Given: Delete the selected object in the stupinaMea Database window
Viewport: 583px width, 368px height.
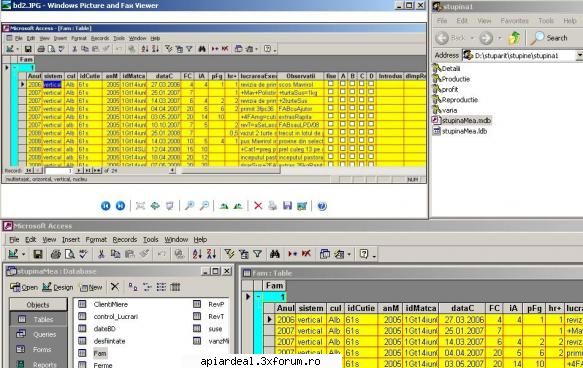Looking at the screenshot, I should pos(115,287).
